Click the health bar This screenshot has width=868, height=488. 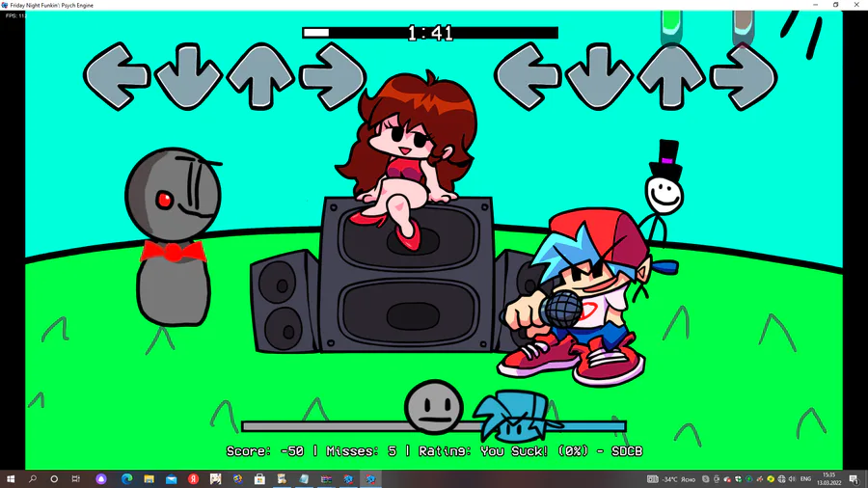coord(434,426)
